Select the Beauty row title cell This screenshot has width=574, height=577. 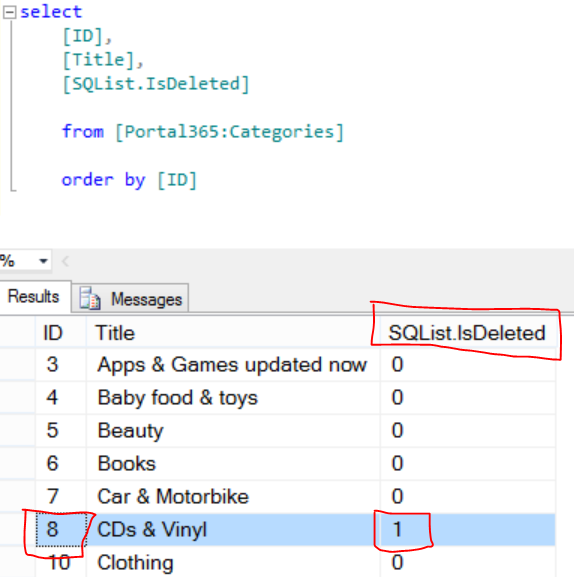coord(233,431)
